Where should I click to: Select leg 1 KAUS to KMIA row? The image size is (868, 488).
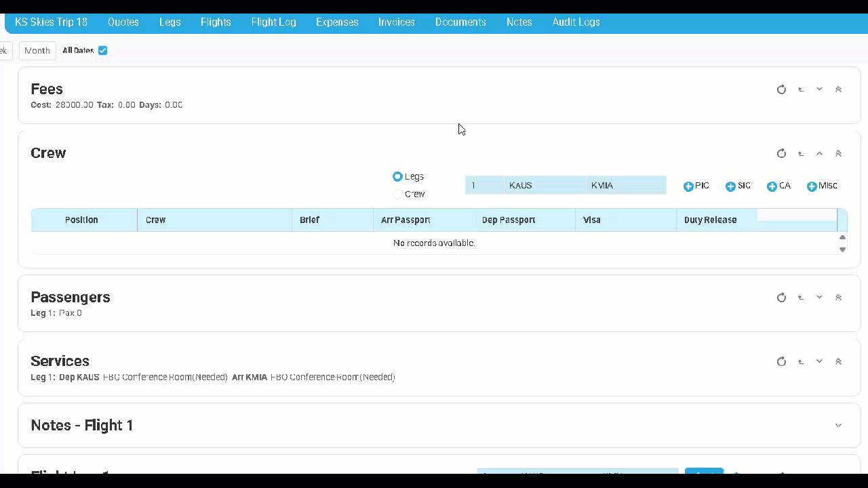(565, 186)
